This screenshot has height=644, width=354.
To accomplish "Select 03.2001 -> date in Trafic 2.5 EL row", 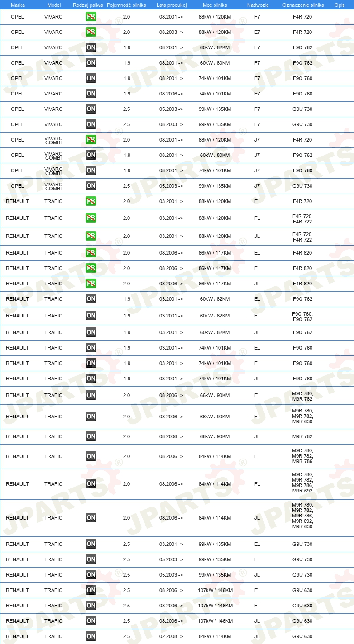I will tap(171, 544).
